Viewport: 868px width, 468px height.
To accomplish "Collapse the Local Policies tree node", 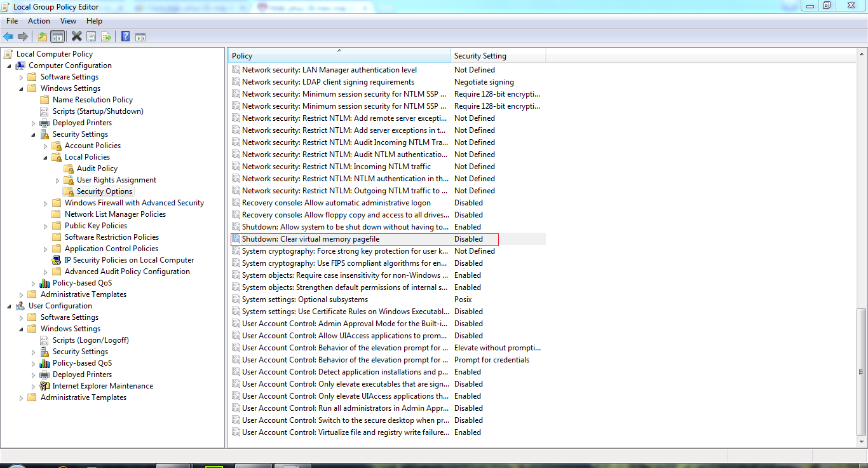I will tap(45, 157).
